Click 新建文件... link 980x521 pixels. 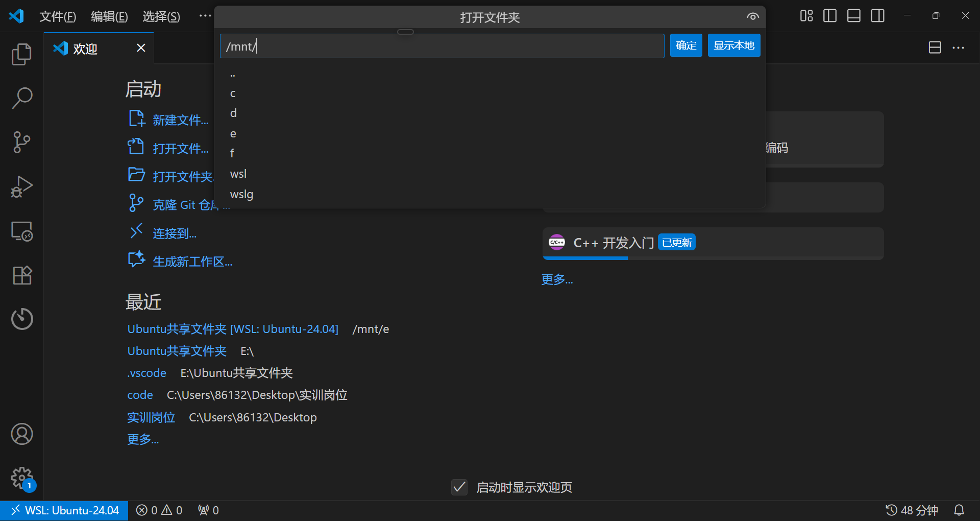click(x=181, y=120)
